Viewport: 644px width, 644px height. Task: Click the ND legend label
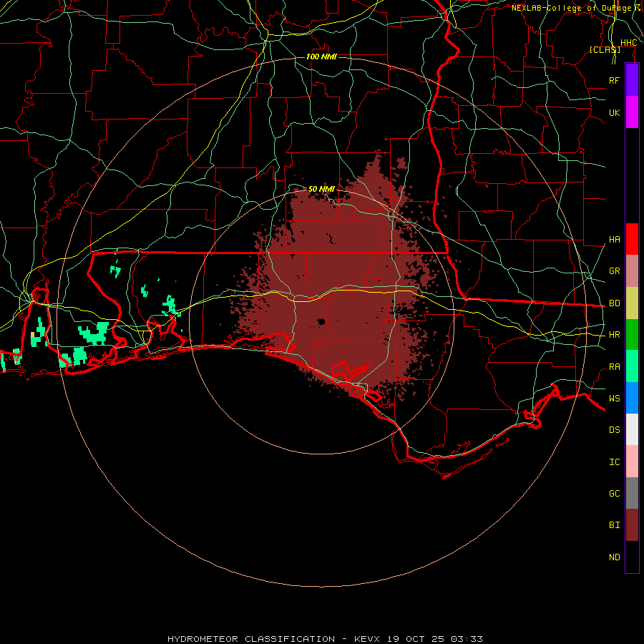click(x=614, y=557)
